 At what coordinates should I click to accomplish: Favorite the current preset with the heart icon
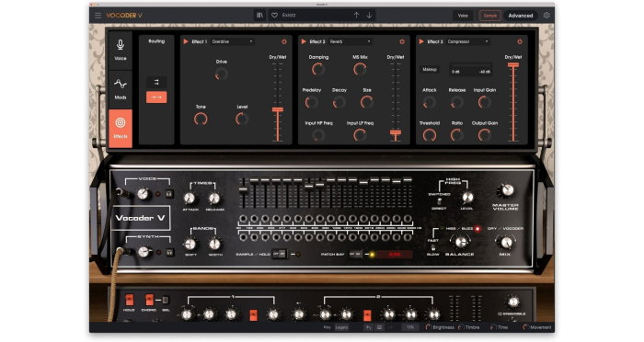[275, 16]
